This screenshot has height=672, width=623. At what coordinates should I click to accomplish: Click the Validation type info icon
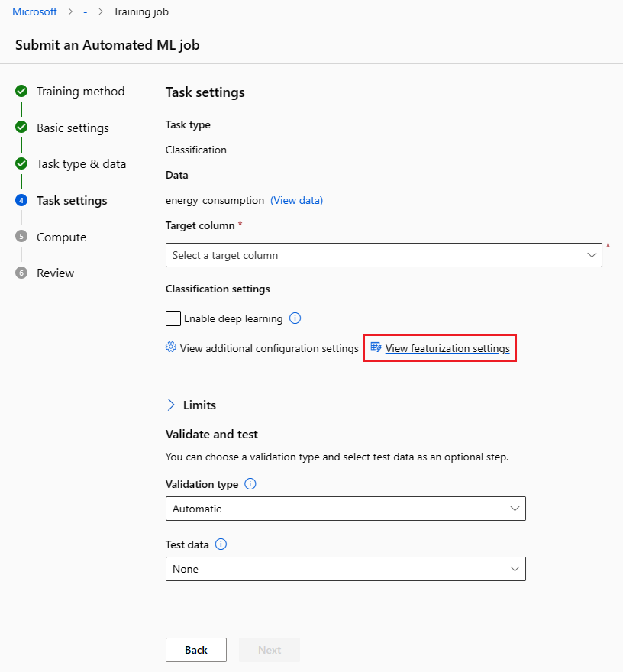pyautogui.click(x=251, y=484)
